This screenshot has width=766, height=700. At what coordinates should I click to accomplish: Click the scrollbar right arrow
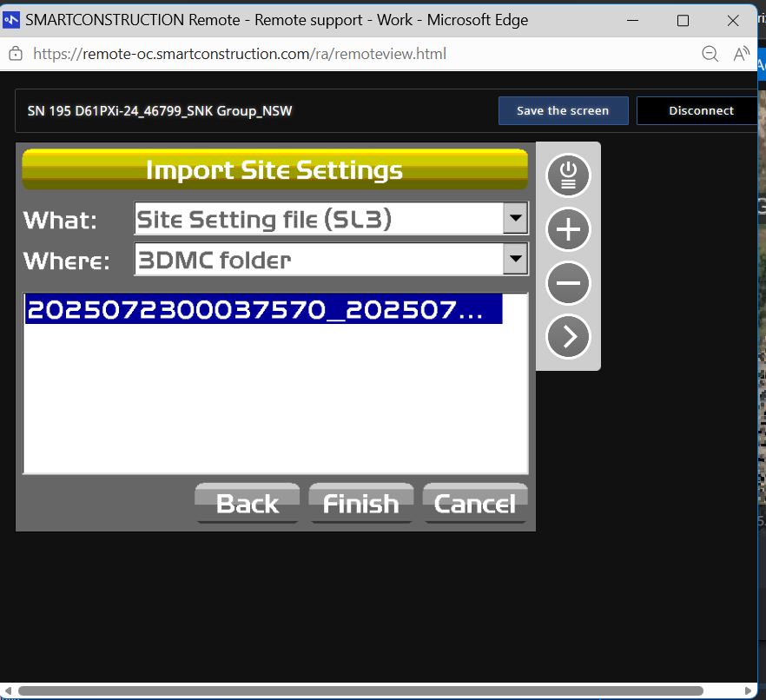748,690
